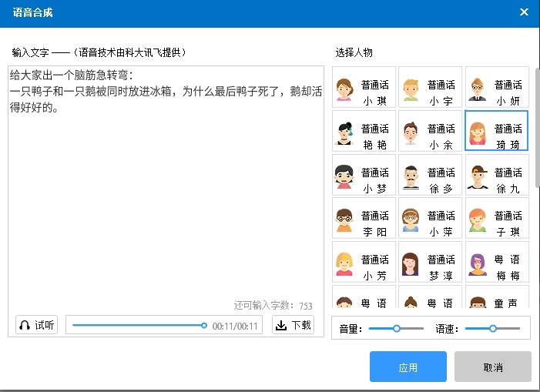Select the 普通话 子琪 voice avatar

point(497,218)
